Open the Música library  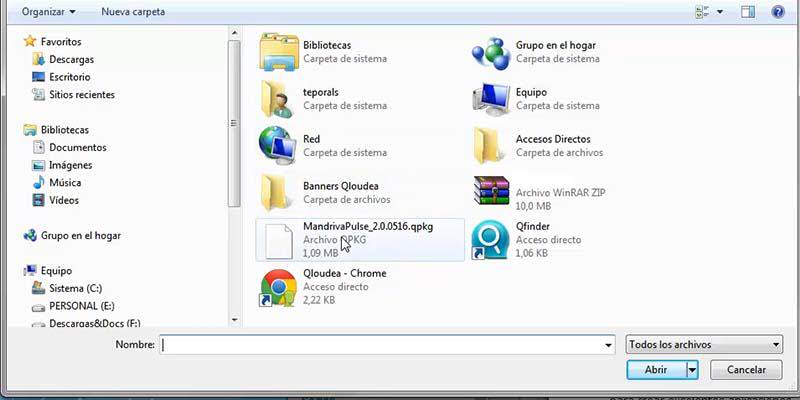(x=65, y=183)
